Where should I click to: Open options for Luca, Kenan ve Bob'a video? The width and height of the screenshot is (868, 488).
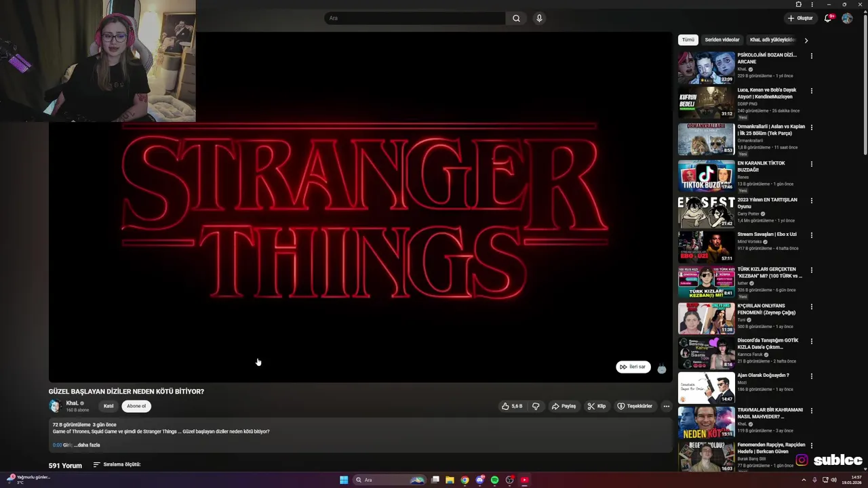click(812, 91)
